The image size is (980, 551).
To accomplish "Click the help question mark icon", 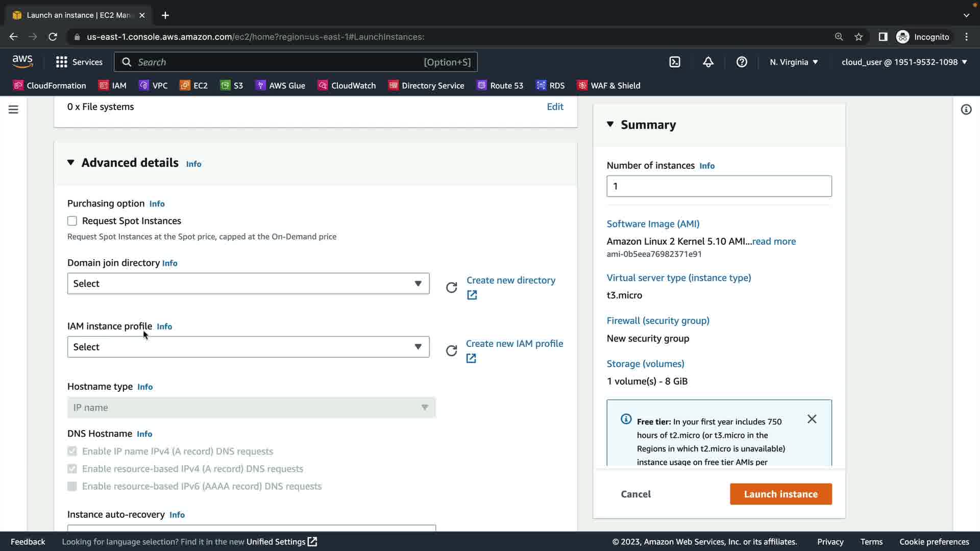I will click(742, 62).
